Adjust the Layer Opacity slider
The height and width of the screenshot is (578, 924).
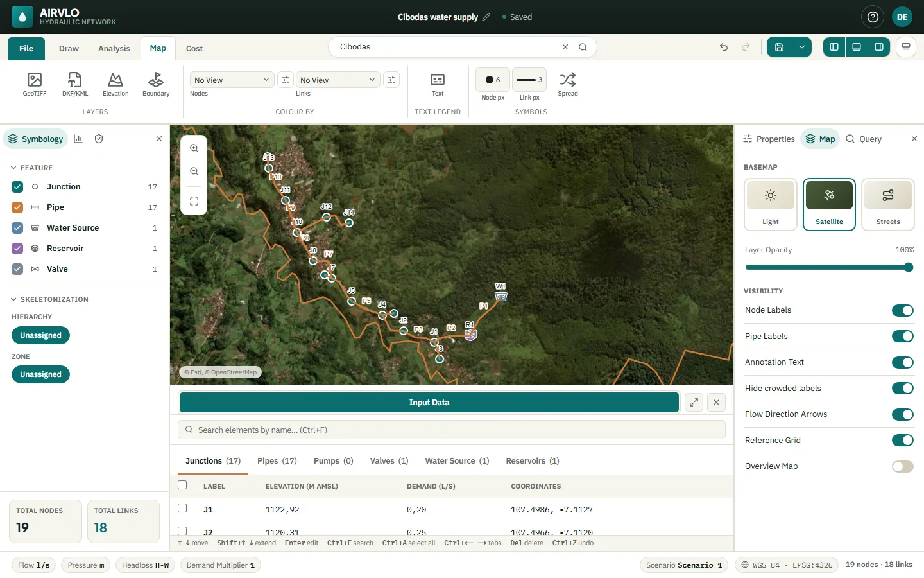pos(829,267)
